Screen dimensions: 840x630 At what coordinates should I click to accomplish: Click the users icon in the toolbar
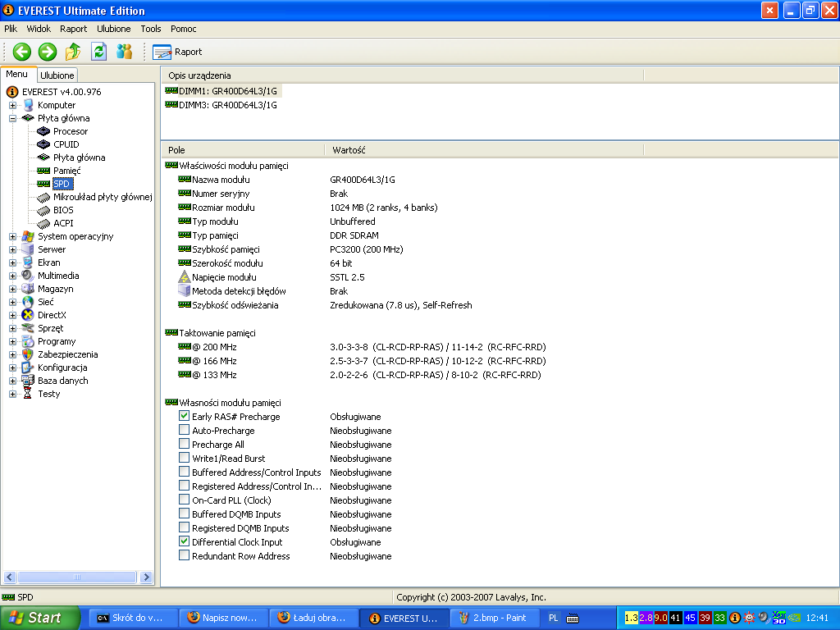pyautogui.click(x=125, y=52)
